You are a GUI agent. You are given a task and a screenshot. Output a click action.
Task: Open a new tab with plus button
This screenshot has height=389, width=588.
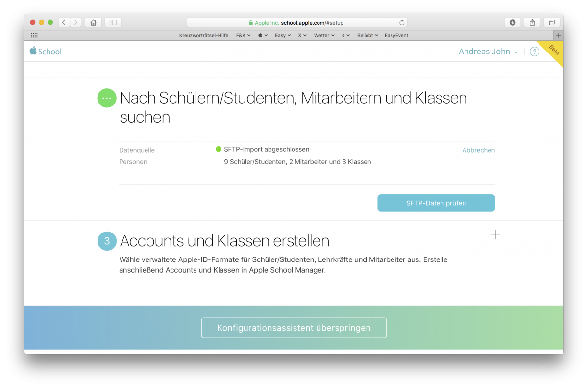[558, 35]
